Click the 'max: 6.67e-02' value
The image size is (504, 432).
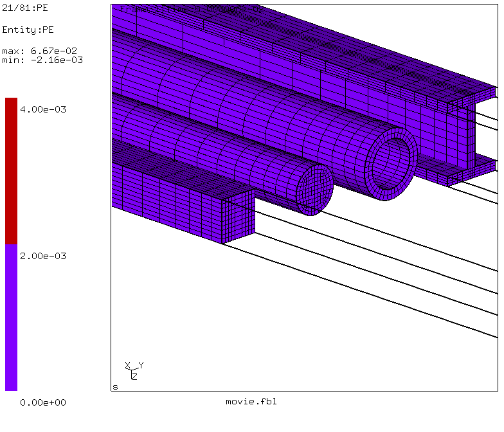(40, 51)
